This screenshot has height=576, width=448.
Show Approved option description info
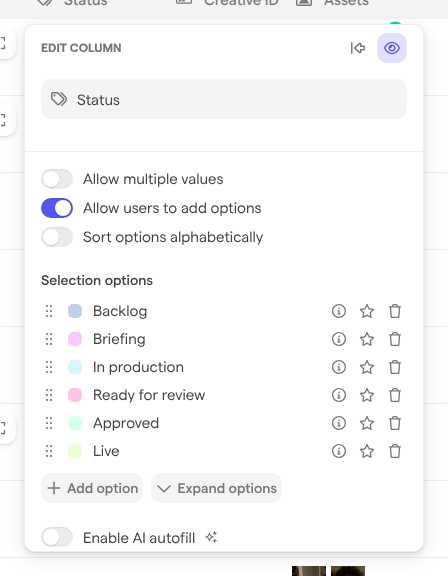pos(339,423)
